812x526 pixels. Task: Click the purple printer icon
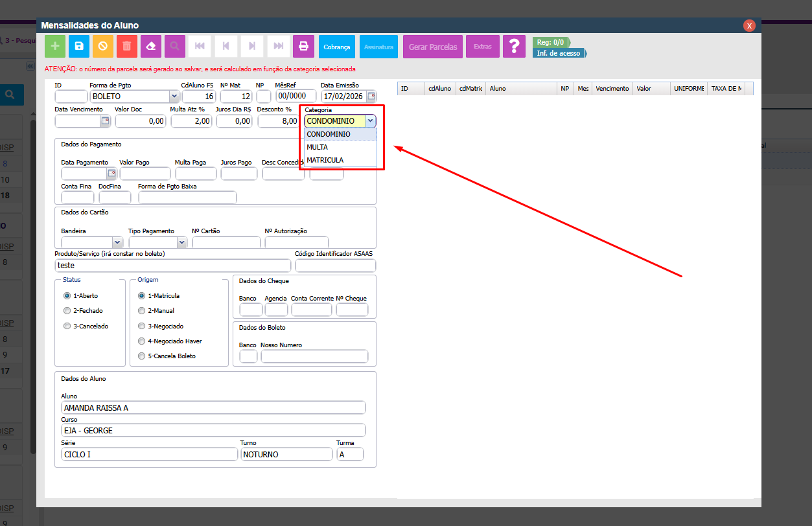pyautogui.click(x=303, y=47)
